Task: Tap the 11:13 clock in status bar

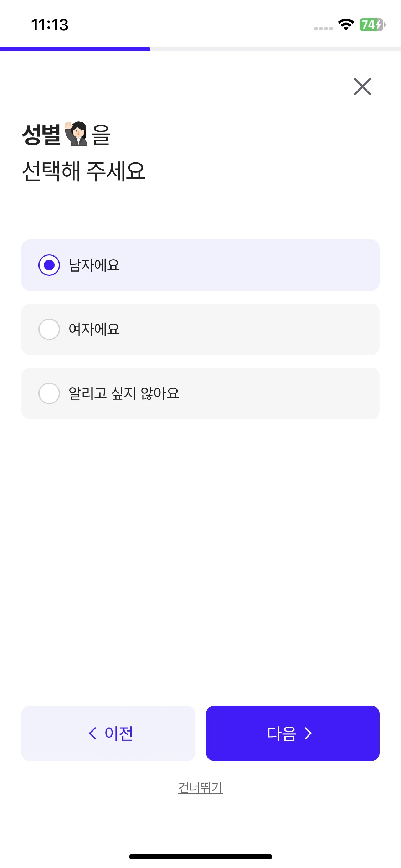Action: click(50, 25)
